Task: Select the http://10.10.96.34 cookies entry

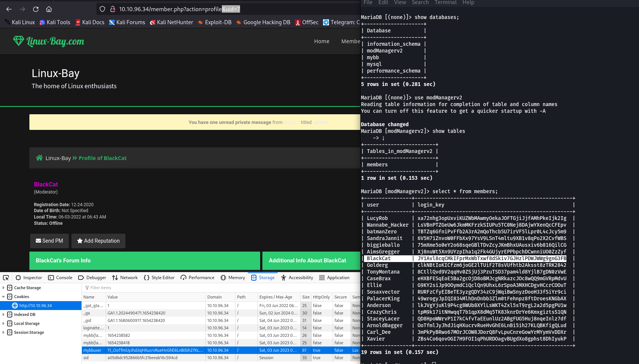Action: point(35,306)
